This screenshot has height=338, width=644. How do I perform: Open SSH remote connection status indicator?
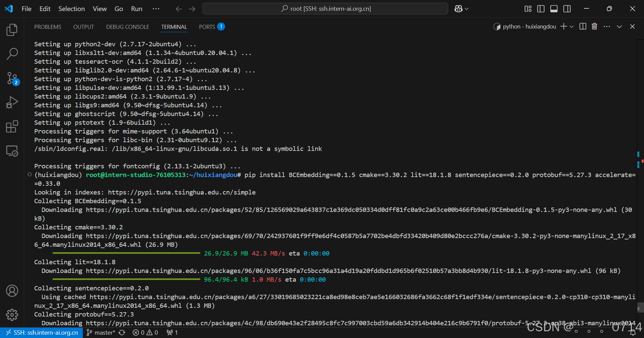pos(42,333)
